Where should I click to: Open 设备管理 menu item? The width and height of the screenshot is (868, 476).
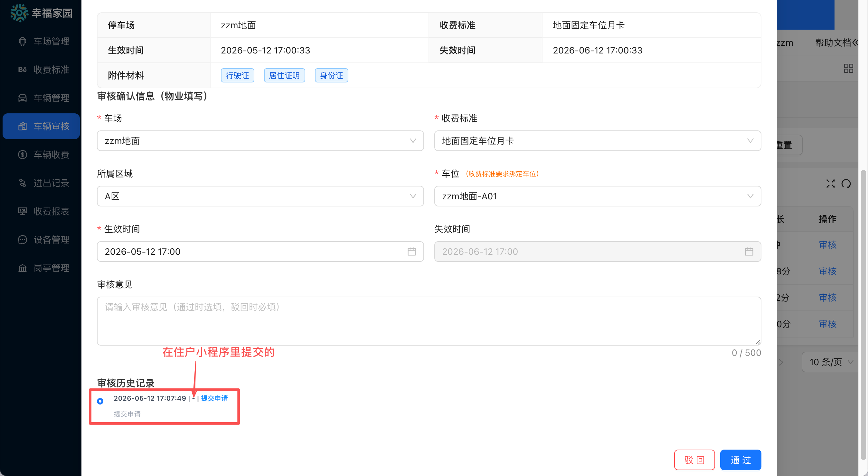click(x=41, y=239)
